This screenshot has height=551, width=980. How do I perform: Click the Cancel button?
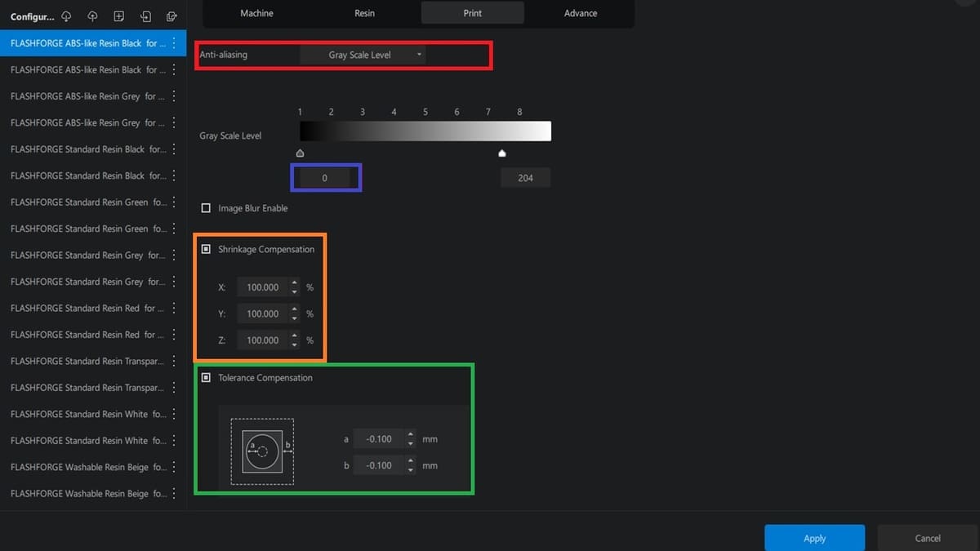click(928, 538)
